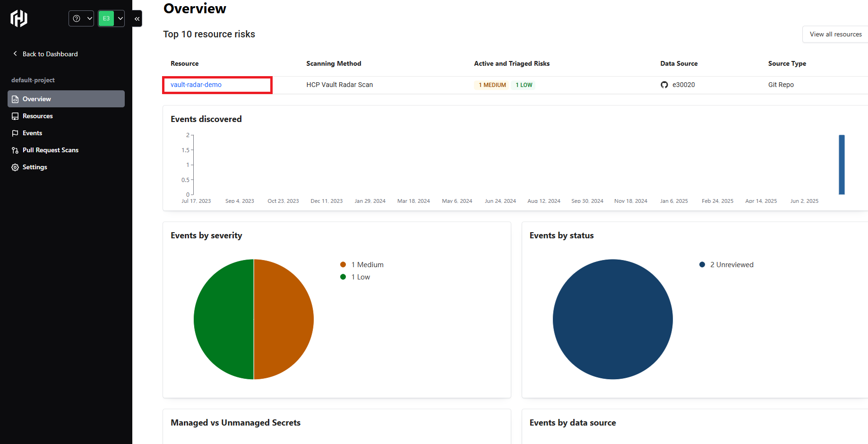
Task: Click the Scanning Method column header
Action: [x=334, y=63]
